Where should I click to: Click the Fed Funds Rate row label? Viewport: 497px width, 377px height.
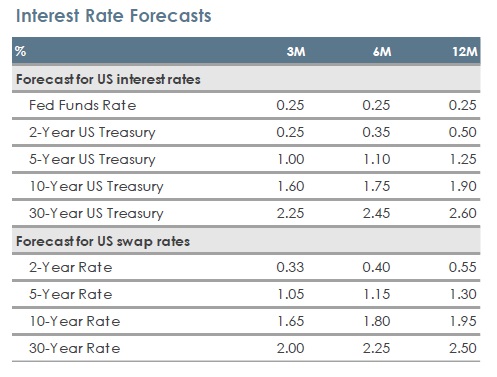click(x=83, y=105)
